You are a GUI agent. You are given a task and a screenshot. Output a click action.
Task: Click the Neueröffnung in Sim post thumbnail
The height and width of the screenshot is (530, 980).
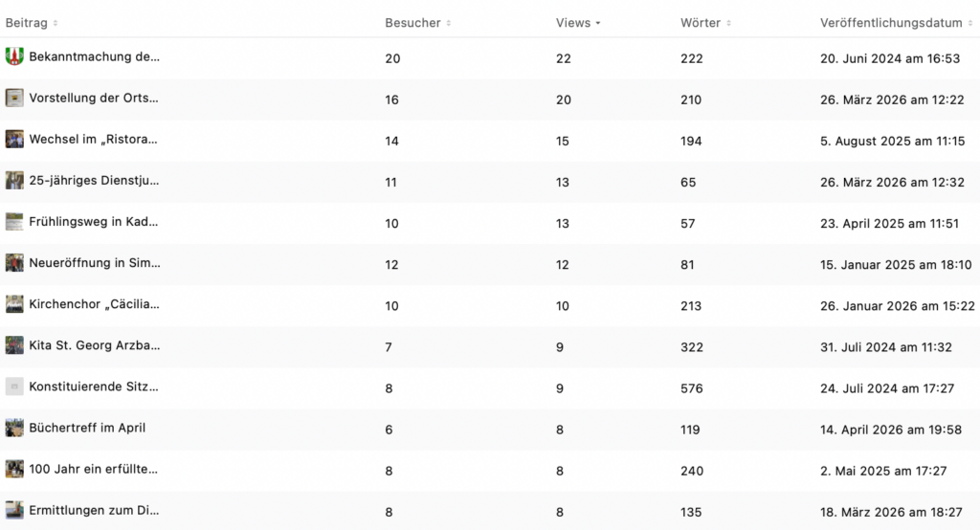coord(14,263)
